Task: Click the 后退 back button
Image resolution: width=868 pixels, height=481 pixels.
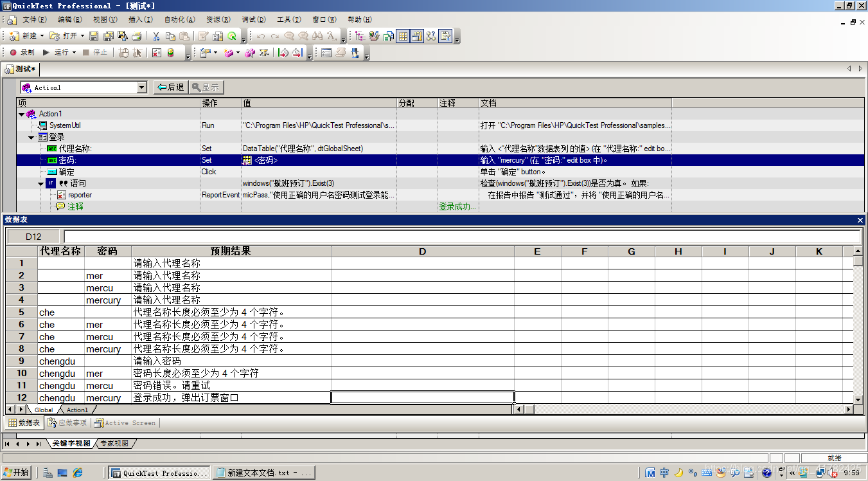Action: [170, 87]
